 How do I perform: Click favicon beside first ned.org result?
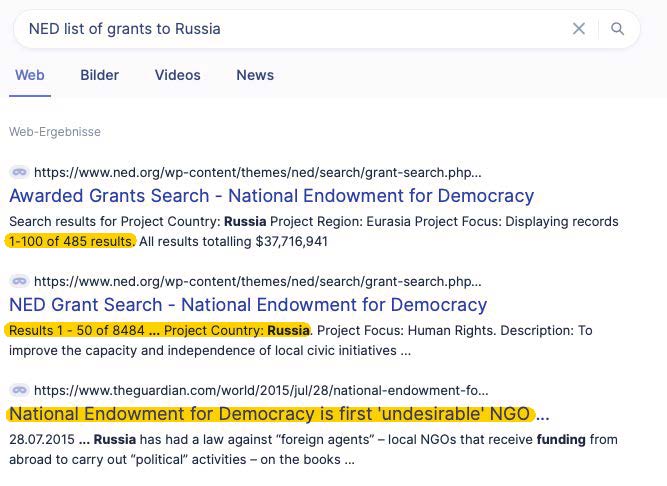click(18, 172)
